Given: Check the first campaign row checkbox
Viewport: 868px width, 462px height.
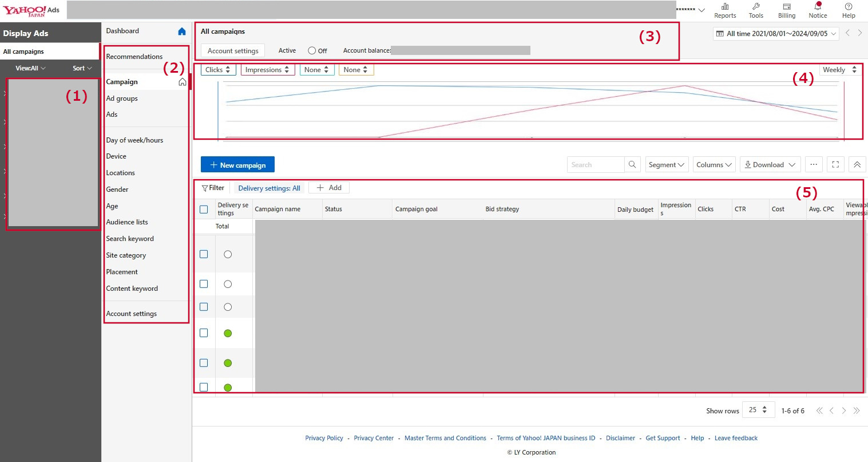Looking at the screenshot, I should (204, 254).
